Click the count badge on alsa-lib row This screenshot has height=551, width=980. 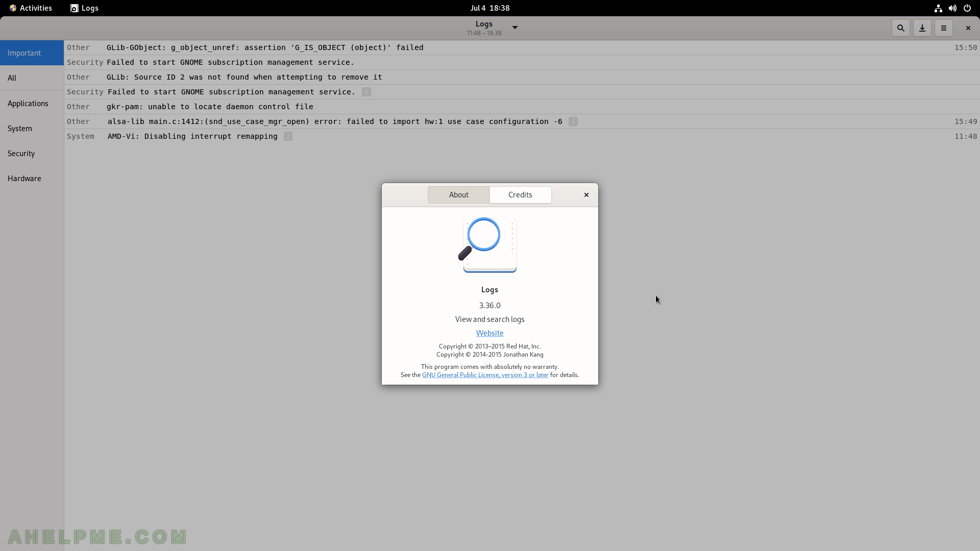573,121
